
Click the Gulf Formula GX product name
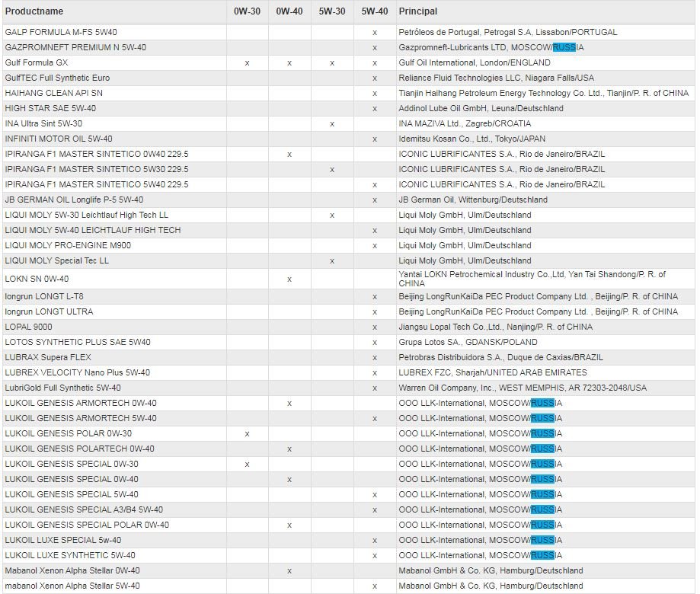pos(36,62)
